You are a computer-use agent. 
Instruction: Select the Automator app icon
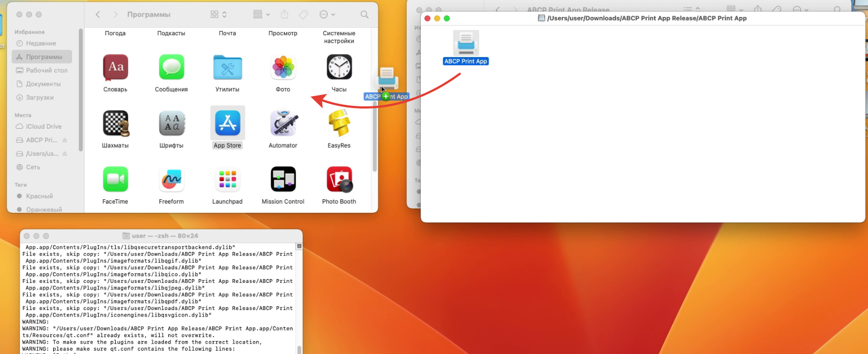pos(283,123)
